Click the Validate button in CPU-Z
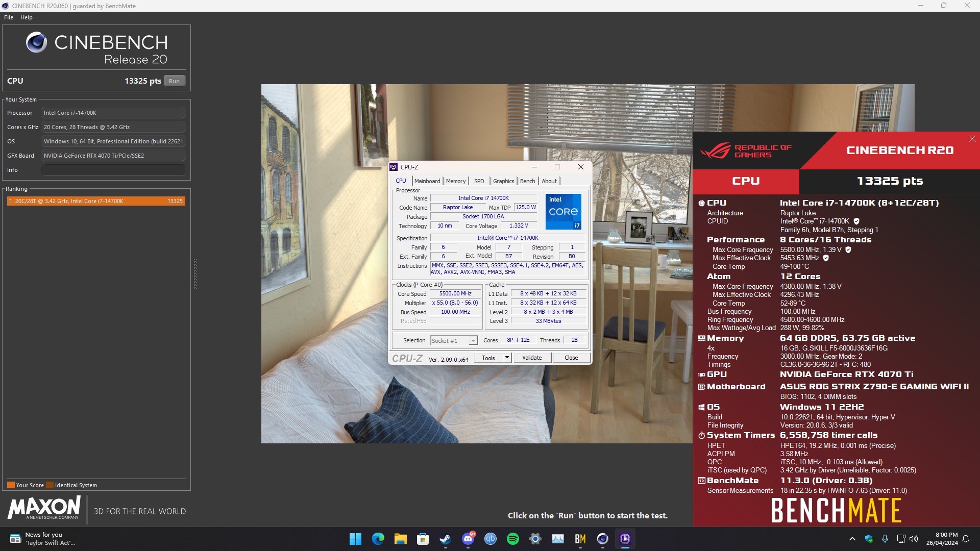The width and height of the screenshot is (980, 551). click(x=532, y=358)
